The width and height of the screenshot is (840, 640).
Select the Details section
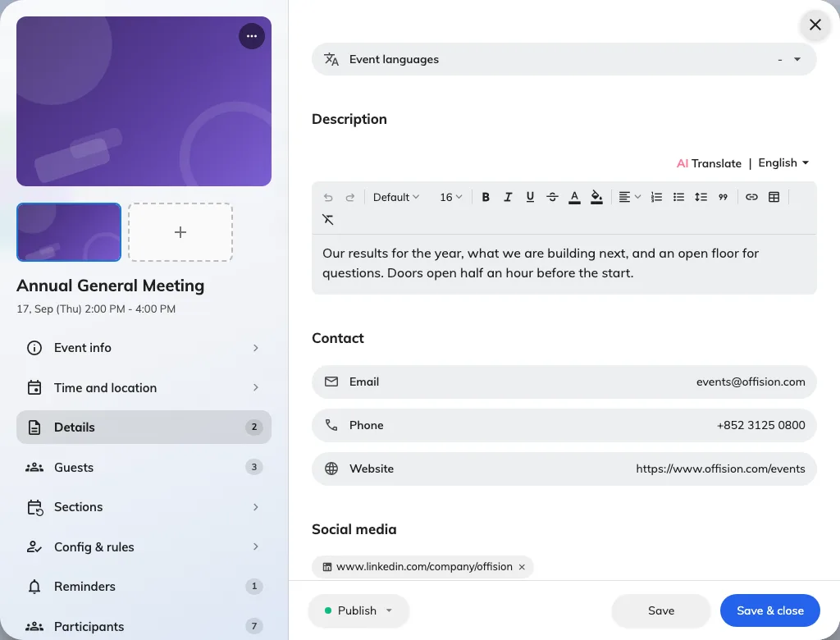[x=144, y=427]
